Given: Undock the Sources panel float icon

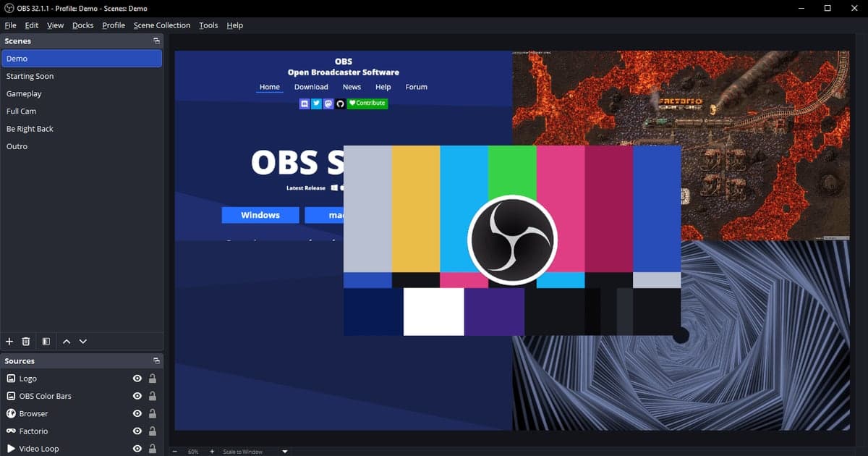Looking at the screenshot, I should [156, 360].
